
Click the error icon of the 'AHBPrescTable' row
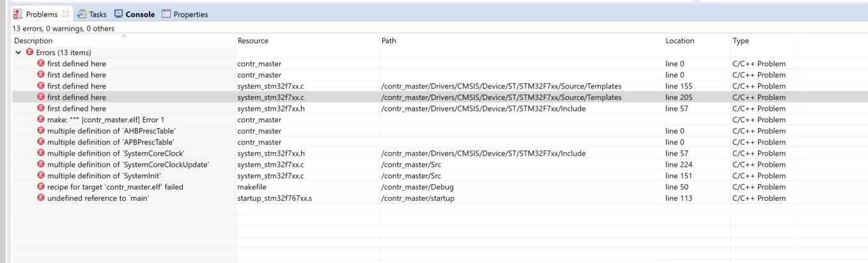[41, 131]
